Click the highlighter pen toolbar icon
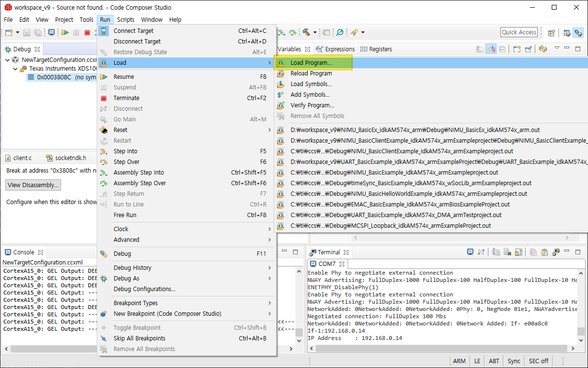588x368 pixels. tap(354, 32)
